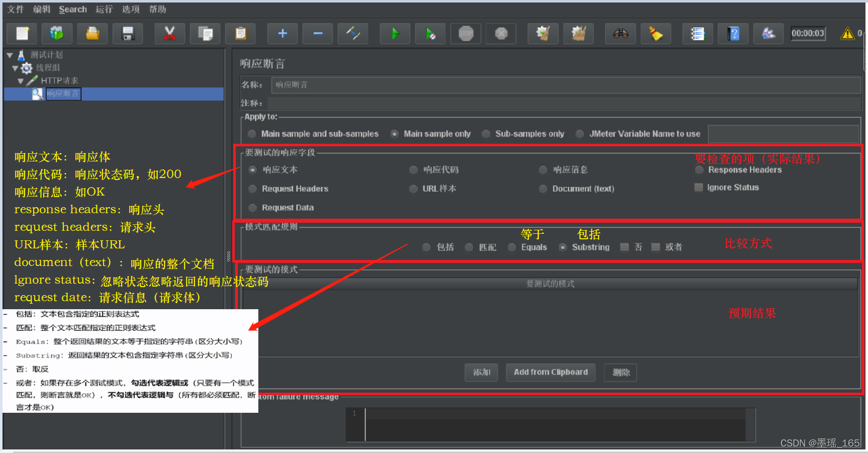Click Start no pauses icon
The width and height of the screenshot is (868, 453).
coord(430,34)
